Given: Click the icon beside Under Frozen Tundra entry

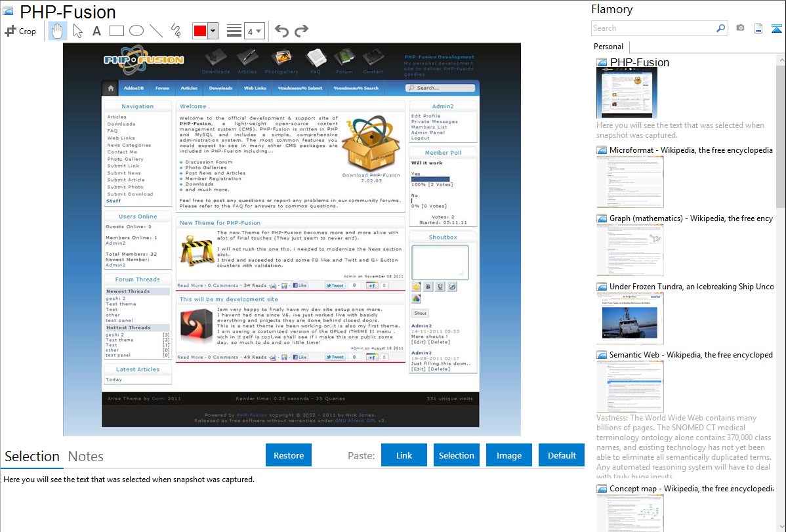Looking at the screenshot, I should (602, 287).
